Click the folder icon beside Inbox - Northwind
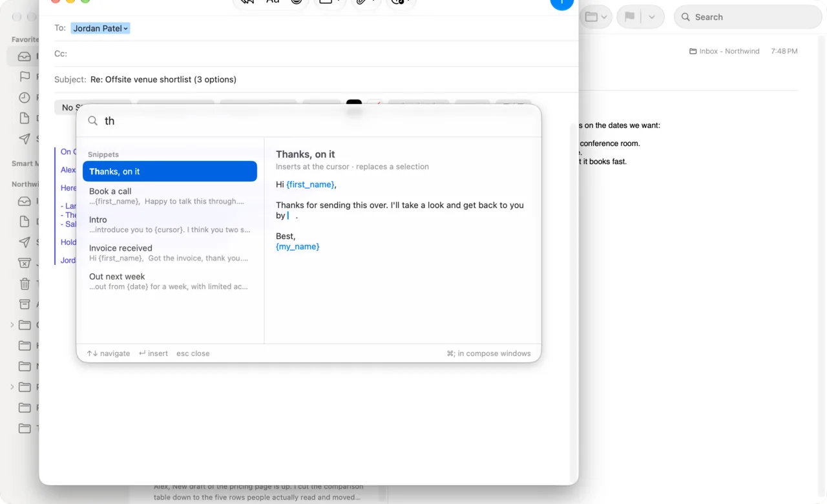 (x=693, y=51)
